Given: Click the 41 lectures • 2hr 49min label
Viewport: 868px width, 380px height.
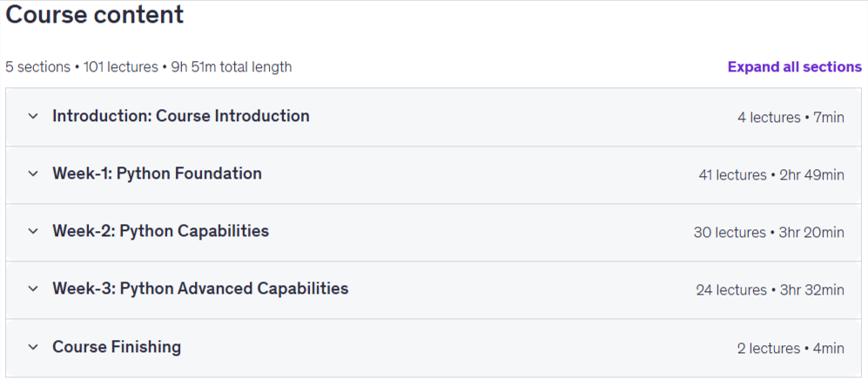Looking at the screenshot, I should pyautogui.click(x=771, y=175).
